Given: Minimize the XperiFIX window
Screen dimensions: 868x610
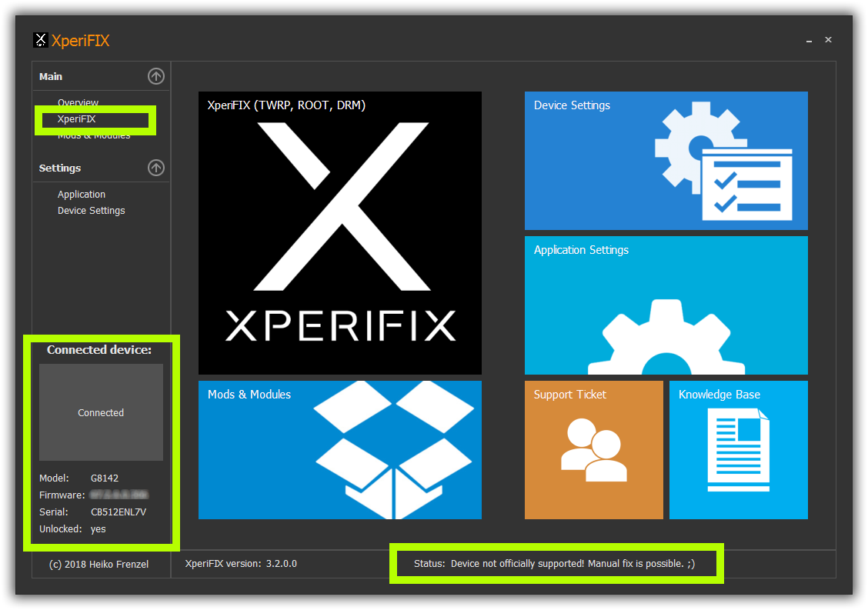Looking at the screenshot, I should coord(809,40).
